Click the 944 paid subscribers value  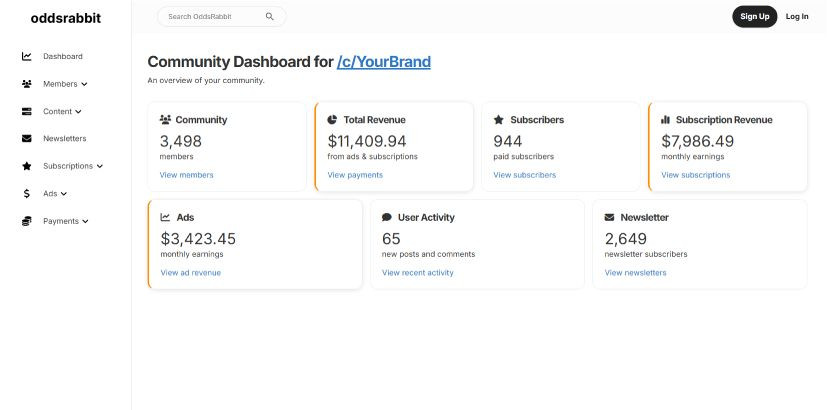508,141
